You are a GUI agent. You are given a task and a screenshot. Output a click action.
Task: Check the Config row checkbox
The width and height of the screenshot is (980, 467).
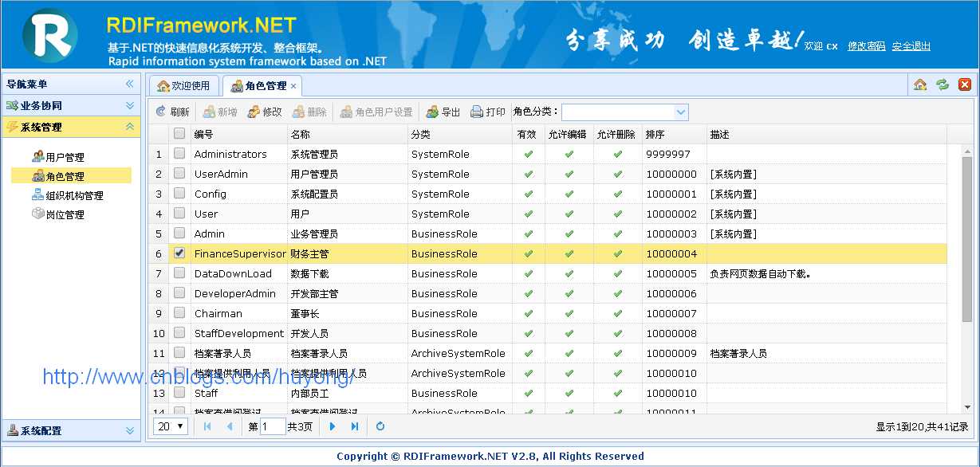tap(179, 194)
